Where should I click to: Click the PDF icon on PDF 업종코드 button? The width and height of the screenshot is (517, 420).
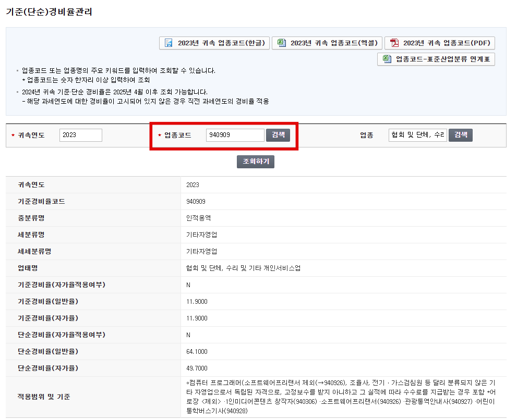click(394, 43)
